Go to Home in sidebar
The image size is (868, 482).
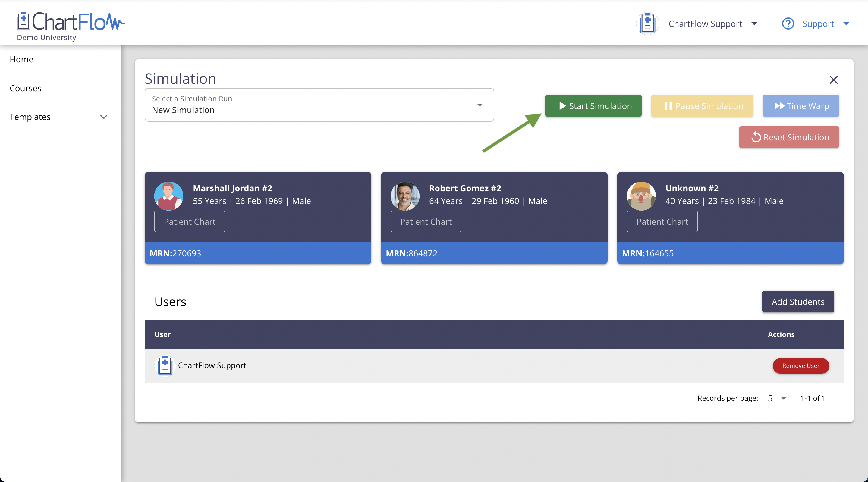pos(22,59)
